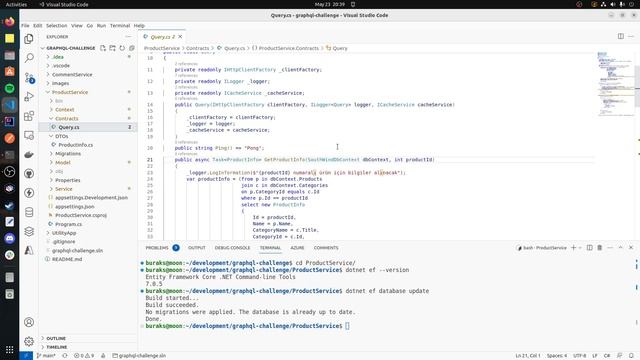Image resolution: width=640 pixels, height=360 pixels.
Task: Open launch profile dropdown next to terminal plus
Action: [580, 248]
